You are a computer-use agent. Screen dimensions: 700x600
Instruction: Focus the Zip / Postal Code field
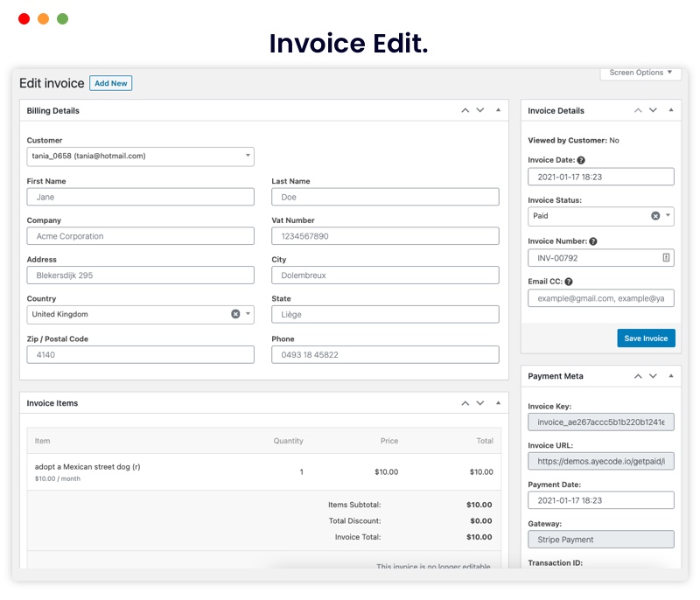140,354
